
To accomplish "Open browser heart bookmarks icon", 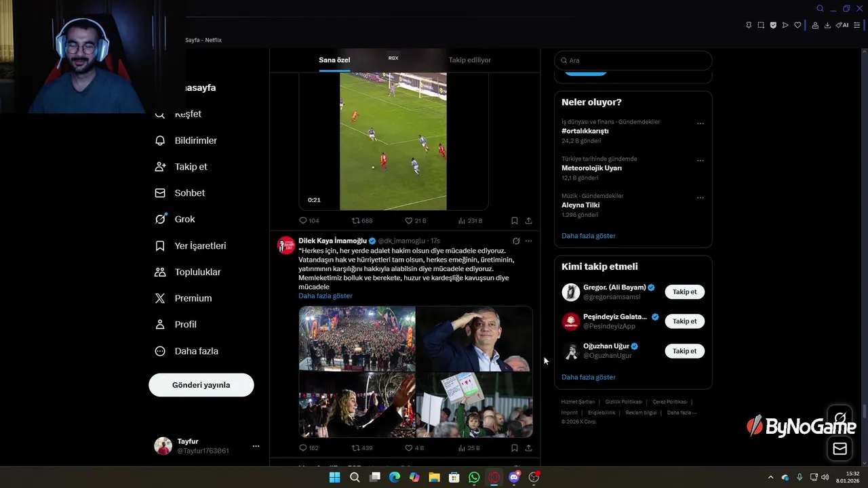I will [x=797, y=25].
